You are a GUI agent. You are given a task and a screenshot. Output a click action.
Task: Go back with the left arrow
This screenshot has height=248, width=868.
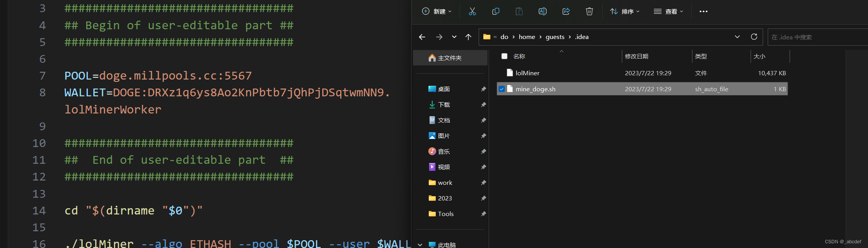pos(422,37)
